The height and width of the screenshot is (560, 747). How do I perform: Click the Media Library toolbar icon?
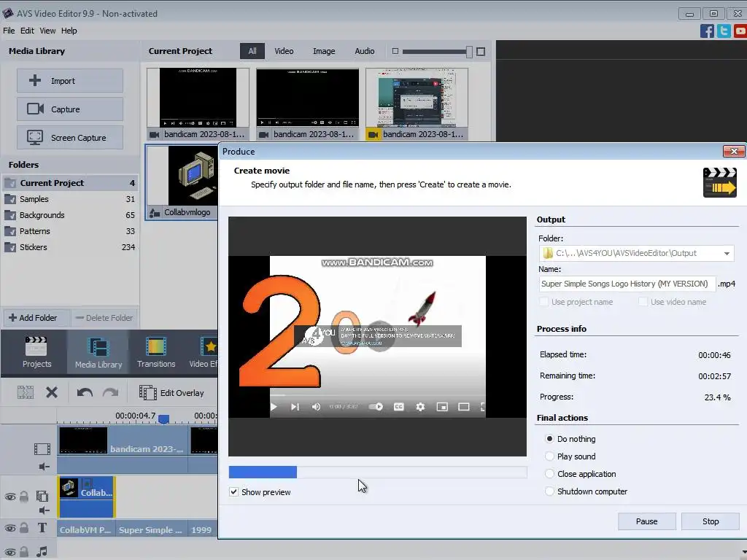pyautogui.click(x=98, y=351)
